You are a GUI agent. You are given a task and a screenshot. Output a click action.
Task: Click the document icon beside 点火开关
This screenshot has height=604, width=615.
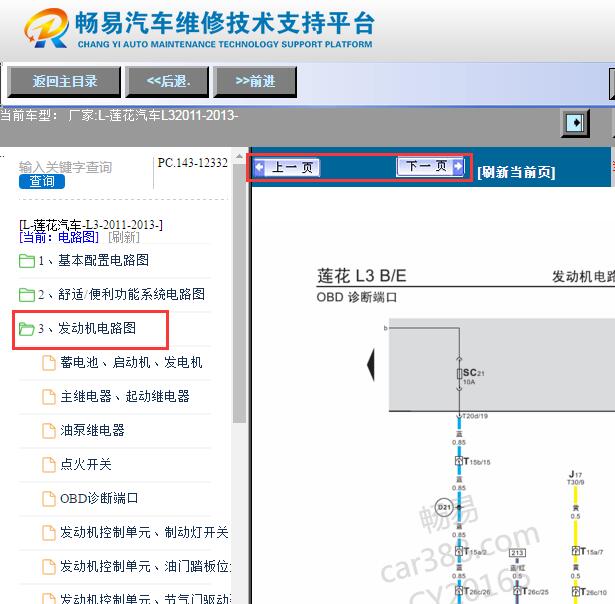49,465
